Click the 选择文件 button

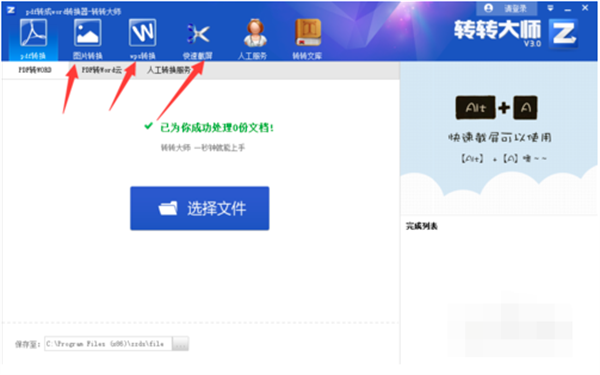click(199, 209)
